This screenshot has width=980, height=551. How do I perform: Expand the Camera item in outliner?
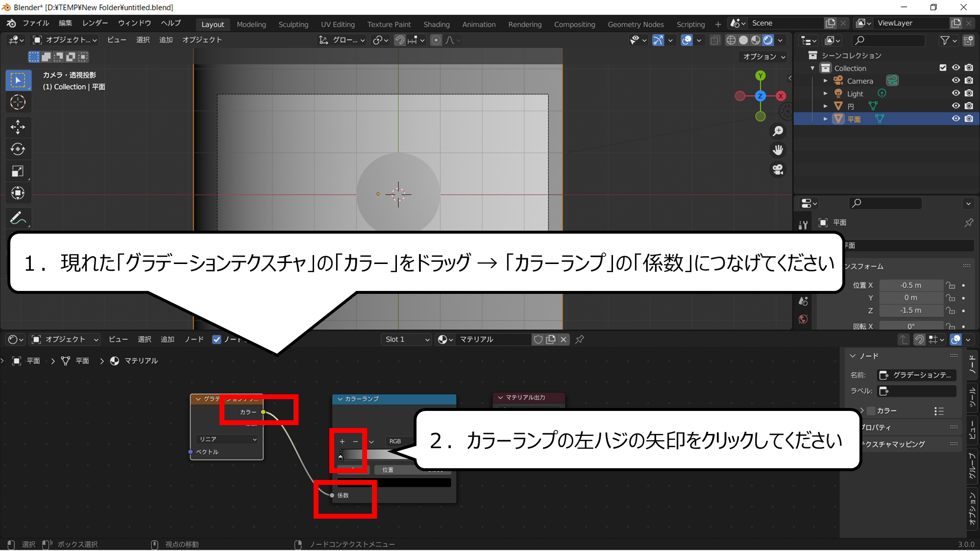[x=826, y=81]
